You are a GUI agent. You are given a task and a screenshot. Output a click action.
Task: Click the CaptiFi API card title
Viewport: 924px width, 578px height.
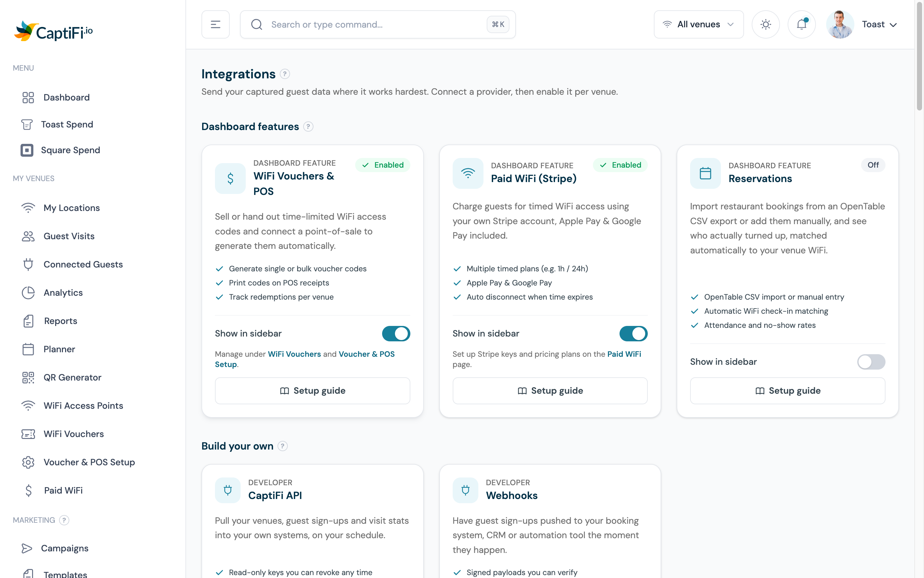pos(275,495)
